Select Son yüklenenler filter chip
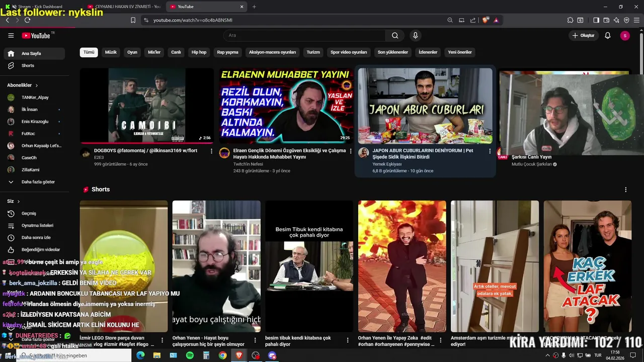This screenshot has width=644, height=362. pos(393,52)
